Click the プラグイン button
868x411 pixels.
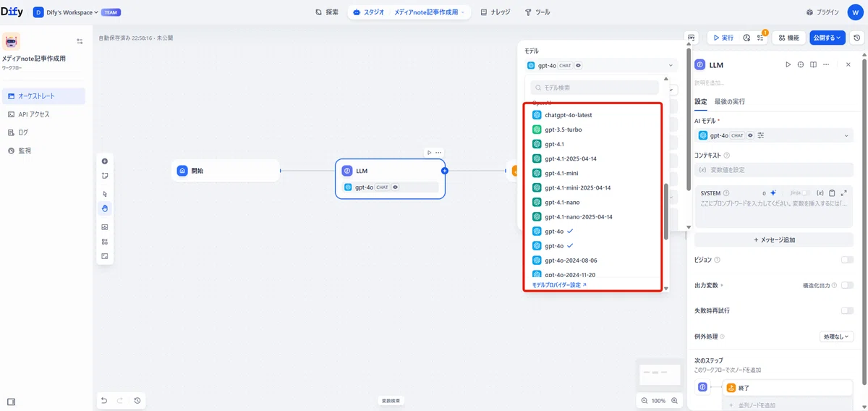point(822,12)
